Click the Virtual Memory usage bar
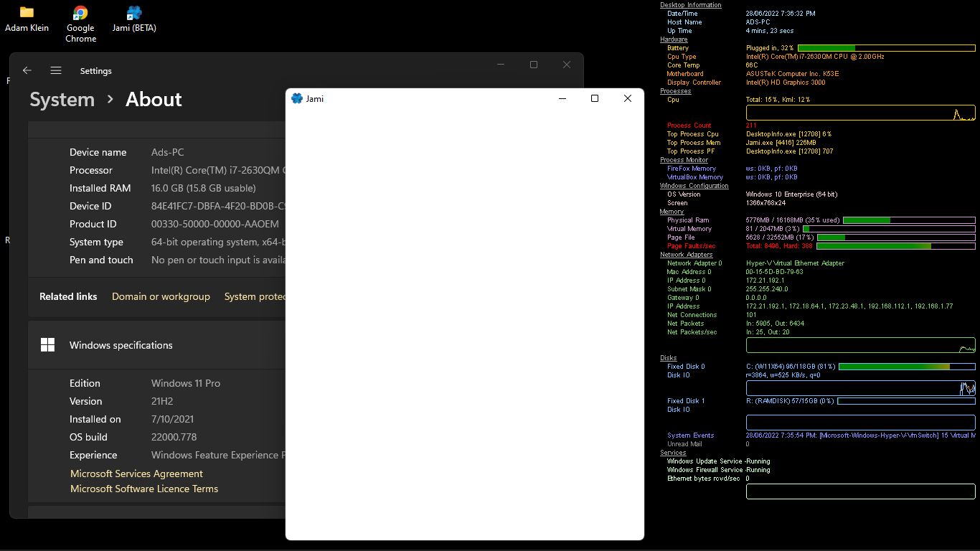The width and height of the screenshot is (980, 551). tap(889, 229)
